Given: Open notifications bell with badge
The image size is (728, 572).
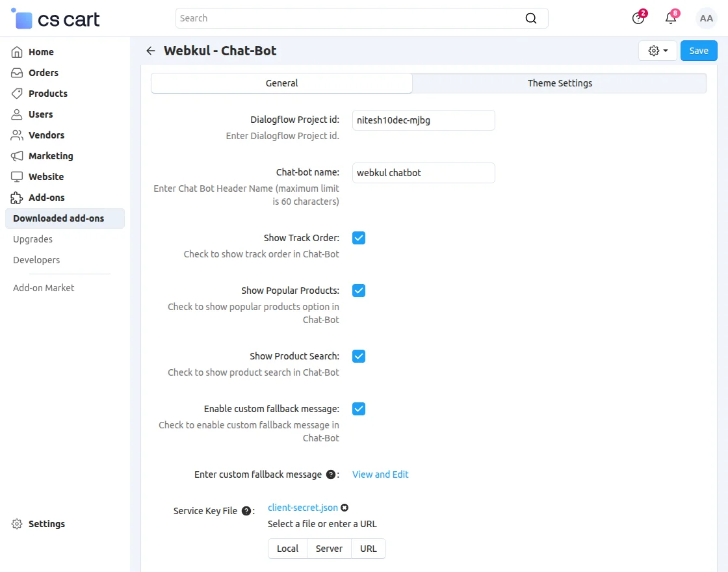Looking at the screenshot, I should [670, 18].
